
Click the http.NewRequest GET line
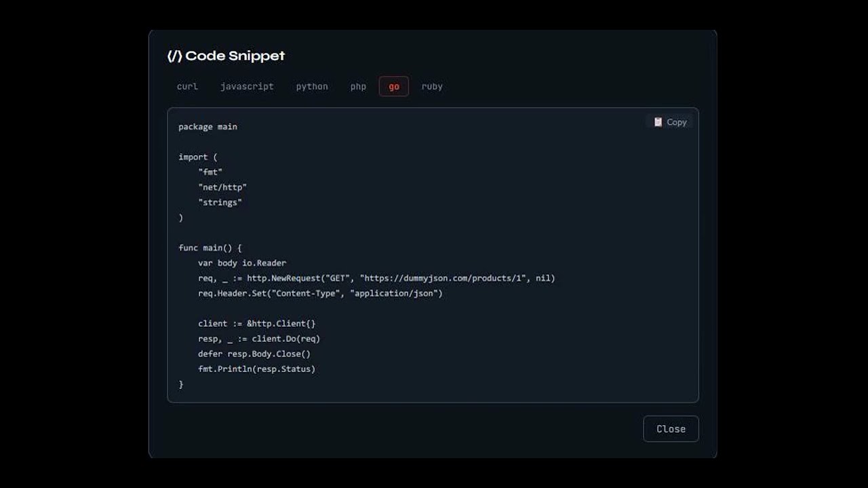[x=376, y=278]
